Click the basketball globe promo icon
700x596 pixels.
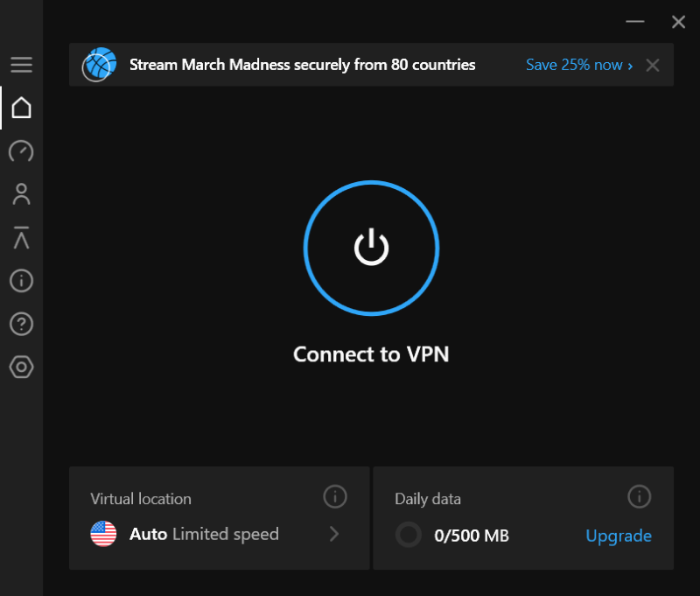[x=99, y=65]
